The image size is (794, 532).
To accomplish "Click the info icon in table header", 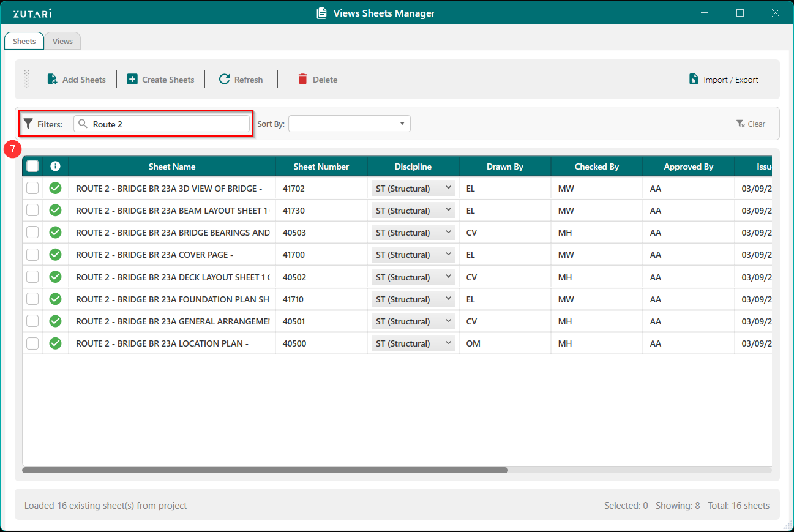I will (55, 166).
